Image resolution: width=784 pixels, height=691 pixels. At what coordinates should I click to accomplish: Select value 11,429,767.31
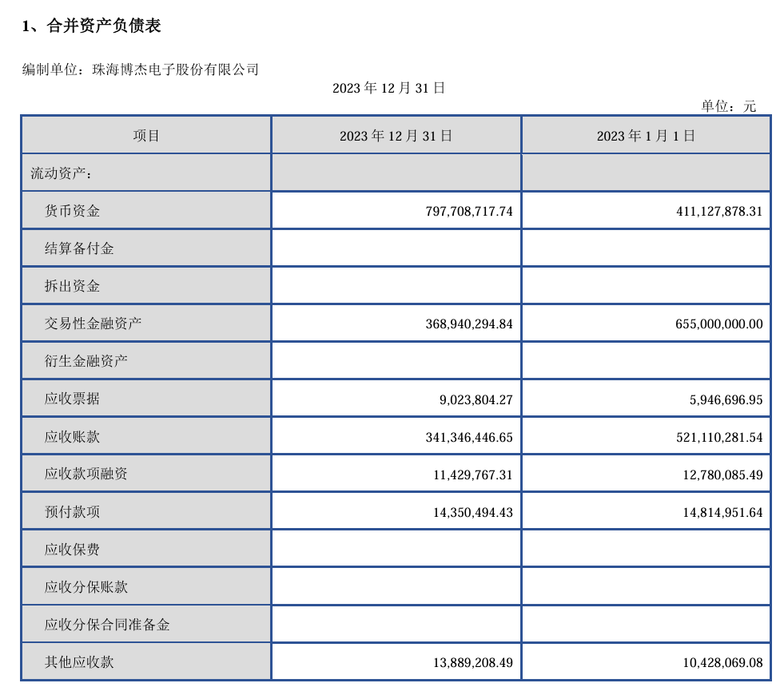(x=473, y=475)
